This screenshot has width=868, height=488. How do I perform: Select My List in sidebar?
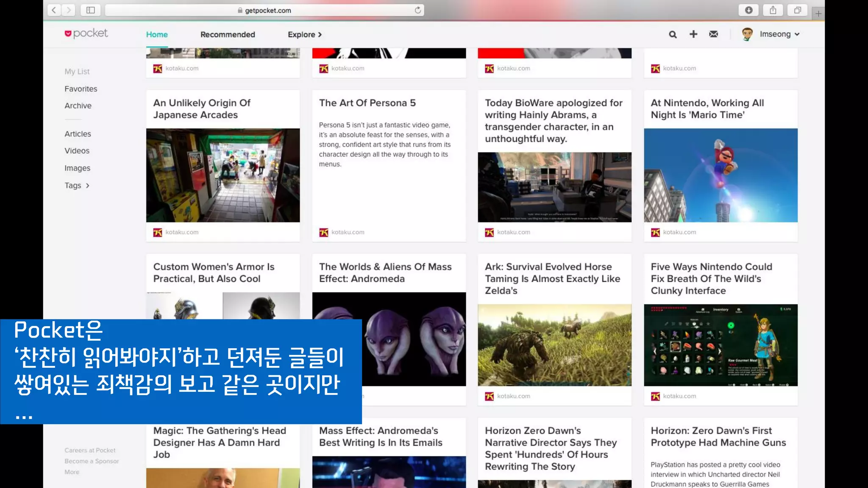(77, 72)
